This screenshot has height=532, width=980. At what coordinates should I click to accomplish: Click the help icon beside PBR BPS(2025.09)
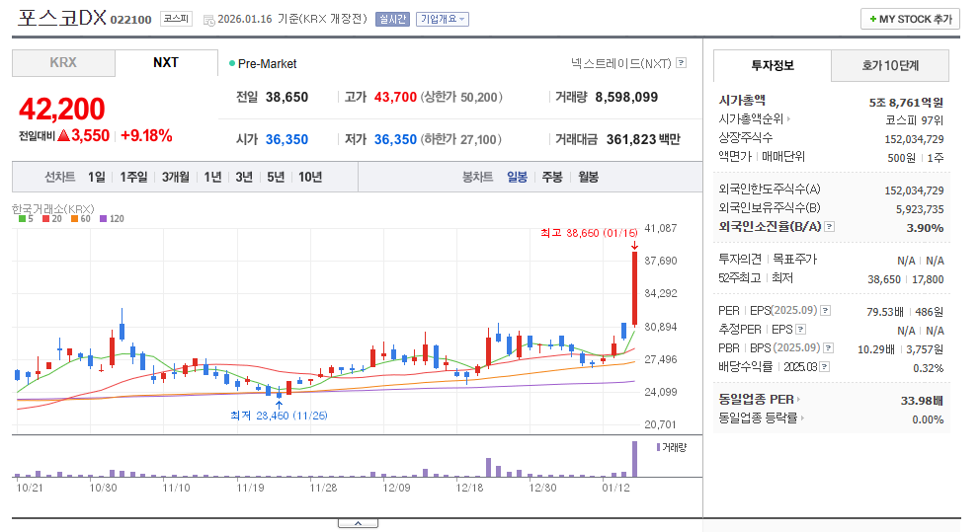pyautogui.click(x=828, y=347)
